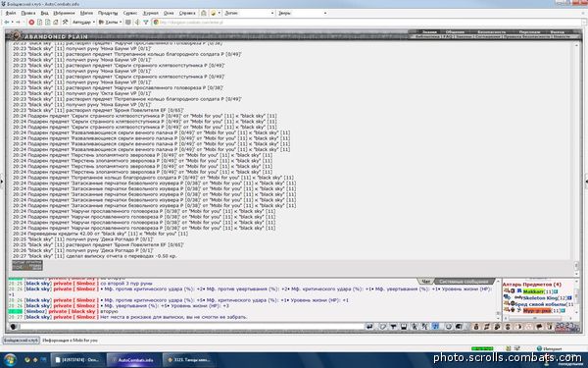Viewport: 588px width, 368px height.
Task: Open the Логин combo box
Action: (x=249, y=13)
